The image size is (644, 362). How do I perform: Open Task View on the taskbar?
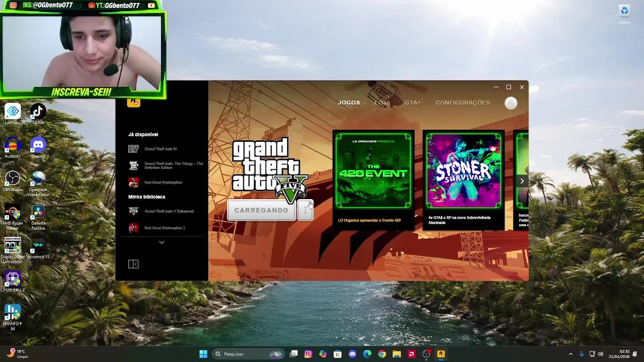[x=294, y=354]
